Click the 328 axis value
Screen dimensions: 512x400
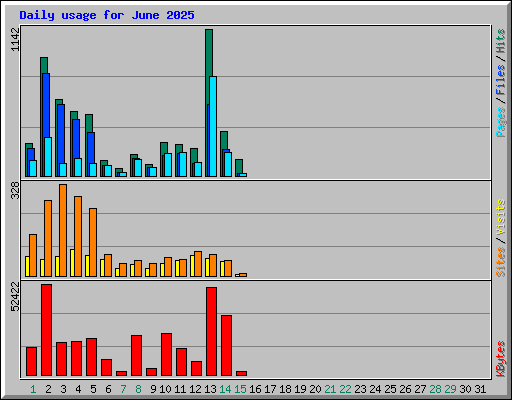(x=15, y=190)
